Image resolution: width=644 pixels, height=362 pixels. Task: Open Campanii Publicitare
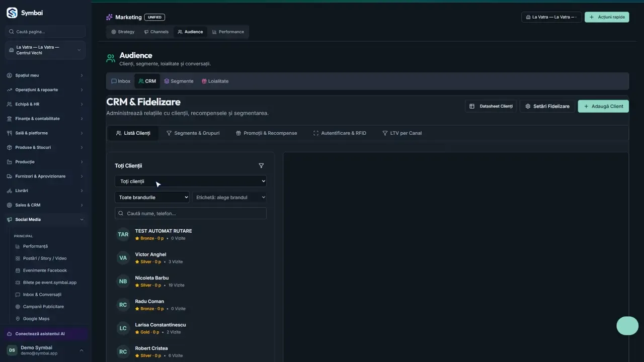(43, 307)
